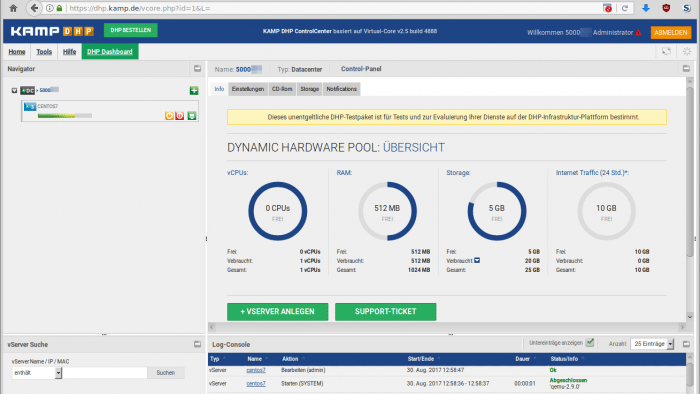Minimize the Log-Console panel

[686, 344]
